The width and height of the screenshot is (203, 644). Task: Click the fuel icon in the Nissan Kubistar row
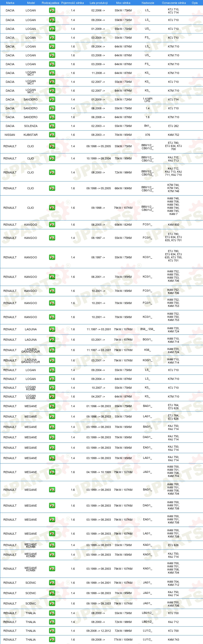pos(52,135)
